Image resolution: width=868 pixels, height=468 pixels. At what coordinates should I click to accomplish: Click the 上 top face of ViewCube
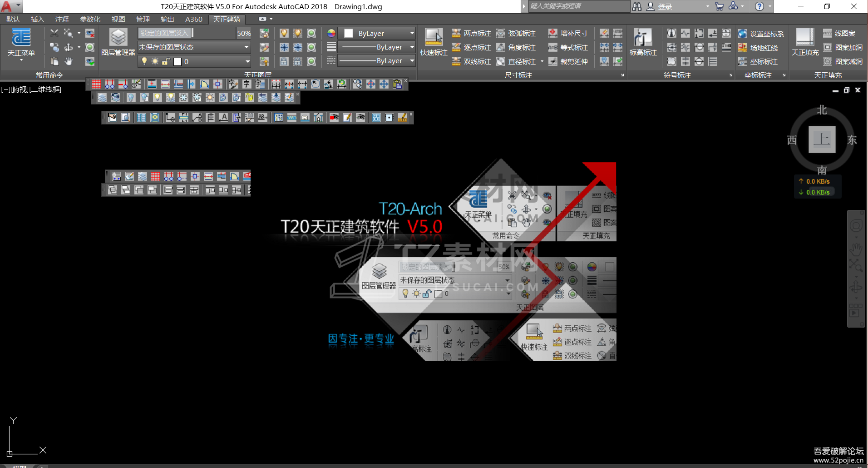[822, 139]
